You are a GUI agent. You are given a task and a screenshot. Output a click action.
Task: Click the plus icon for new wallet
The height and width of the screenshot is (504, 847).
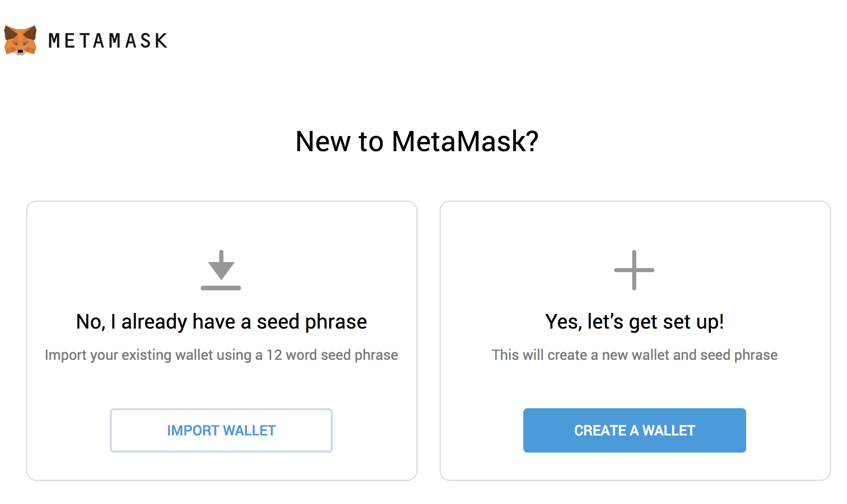(x=634, y=270)
